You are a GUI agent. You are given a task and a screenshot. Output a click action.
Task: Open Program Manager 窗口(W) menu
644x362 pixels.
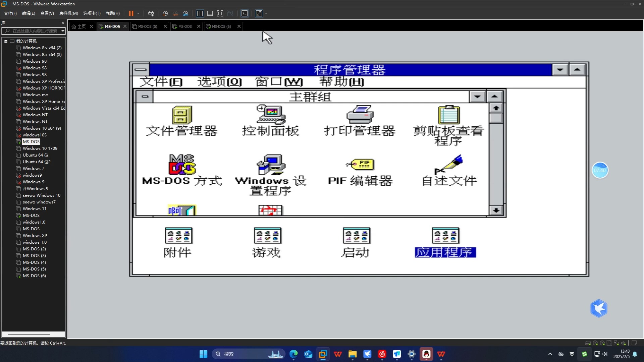click(279, 81)
